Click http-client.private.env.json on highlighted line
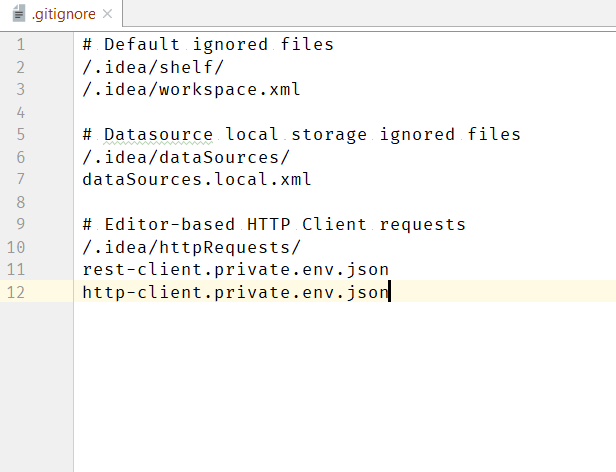This screenshot has width=616, height=472. tap(236, 292)
